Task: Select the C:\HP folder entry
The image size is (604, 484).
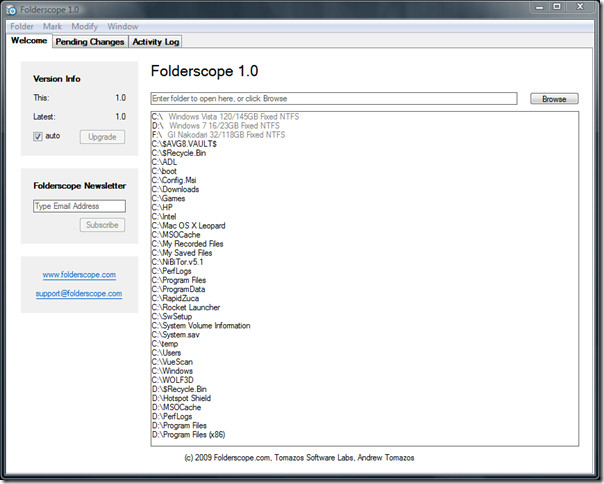Action: (x=162, y=207)
